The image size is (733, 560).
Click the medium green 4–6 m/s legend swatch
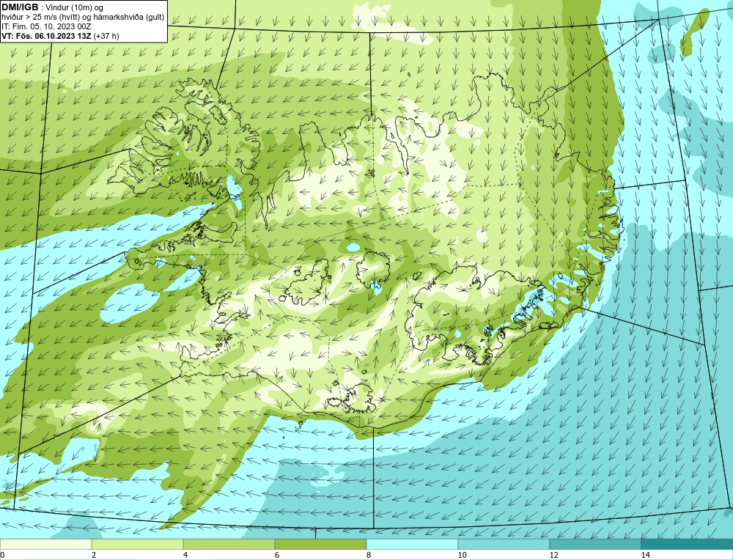[x=229, y=544]
